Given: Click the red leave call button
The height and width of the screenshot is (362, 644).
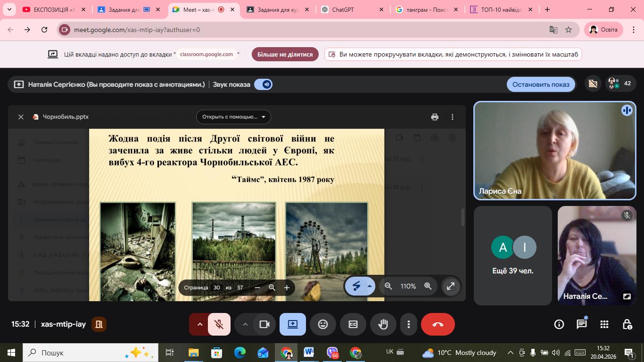Looking at the screenshot, I should click(438, 324).
